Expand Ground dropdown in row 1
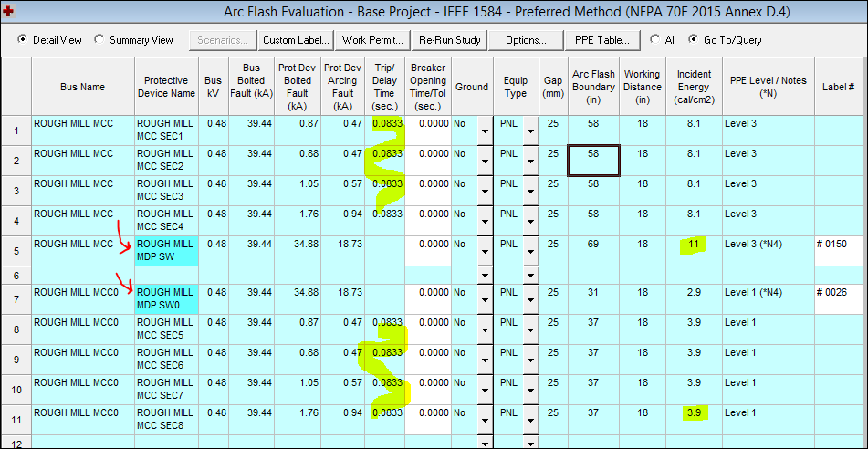This screenshot has width=868, height=449. coord(484,132)
